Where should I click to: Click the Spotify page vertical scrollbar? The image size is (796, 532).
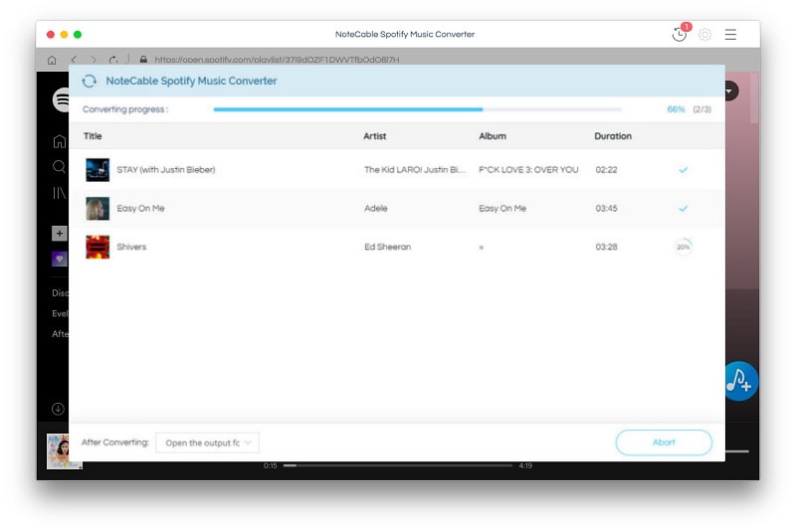(755, 98)
